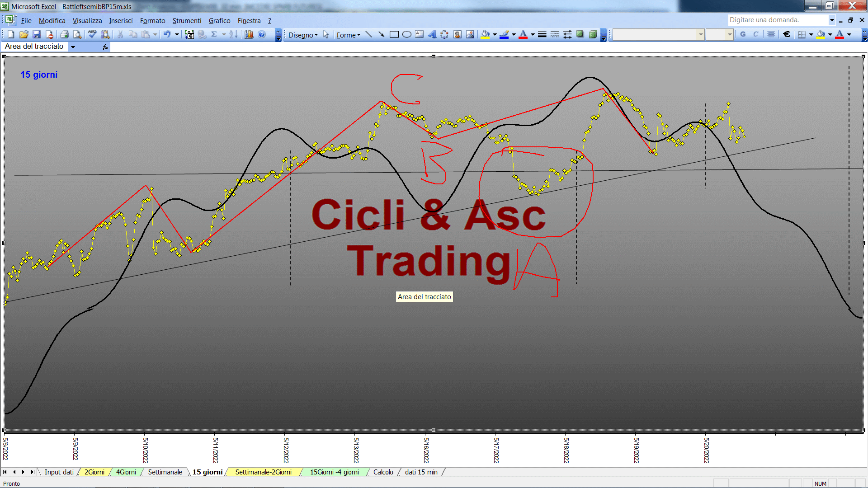Insert Picture from file icon
The image size is (868, 488).
(x=470, y=34)
